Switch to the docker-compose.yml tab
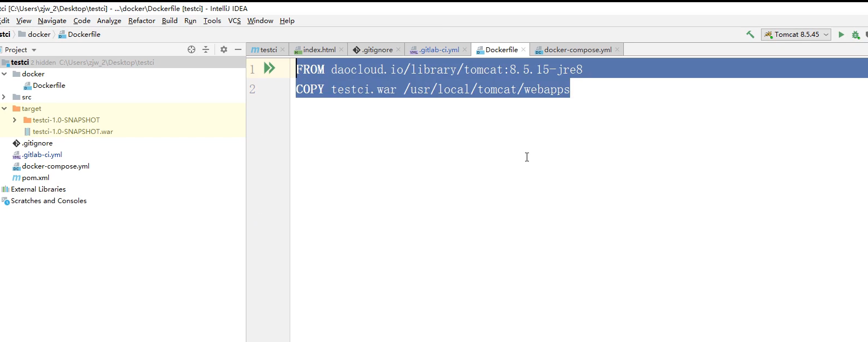Viewport: 868px width, 342px height. [x=577, y=50]
